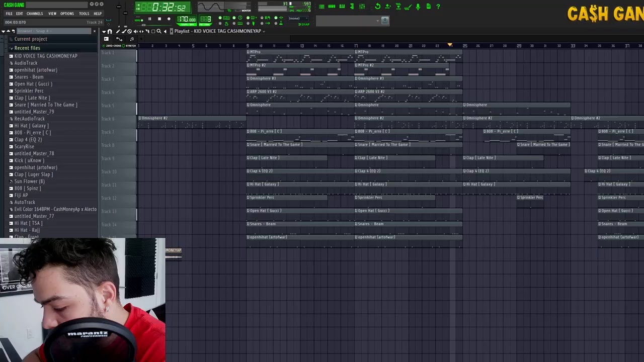The image size is (644, 362).
Task: Click the microphone recording icon
Action: tap(418, 7)
